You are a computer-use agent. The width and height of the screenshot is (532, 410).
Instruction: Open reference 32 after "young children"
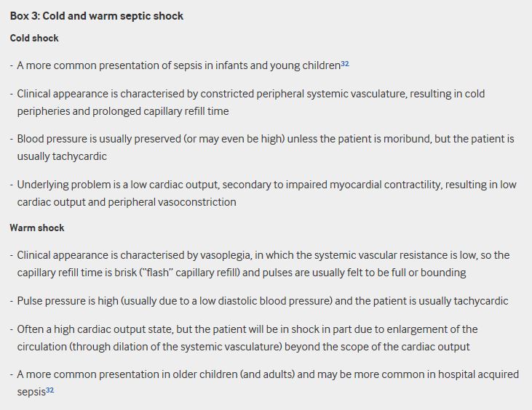[x=346, y=63]
